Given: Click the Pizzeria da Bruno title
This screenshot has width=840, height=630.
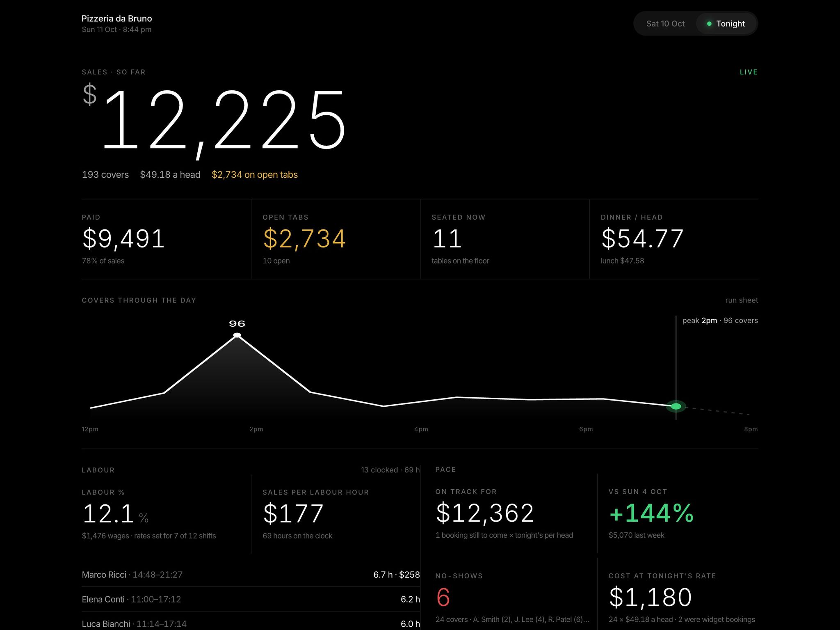Looking at the screenshot, I should [117, 18].
